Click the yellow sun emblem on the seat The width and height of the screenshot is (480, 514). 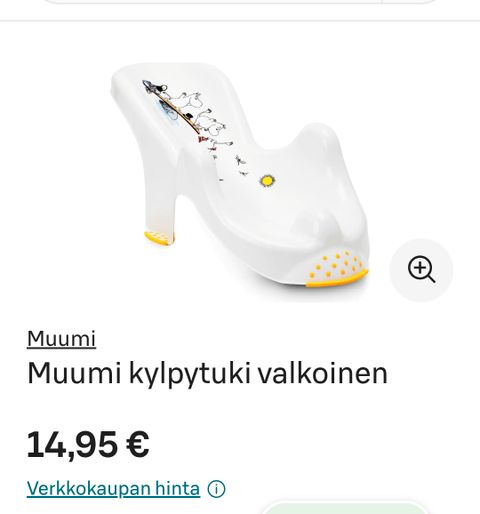pyautogui.click(x=267, y=181)
